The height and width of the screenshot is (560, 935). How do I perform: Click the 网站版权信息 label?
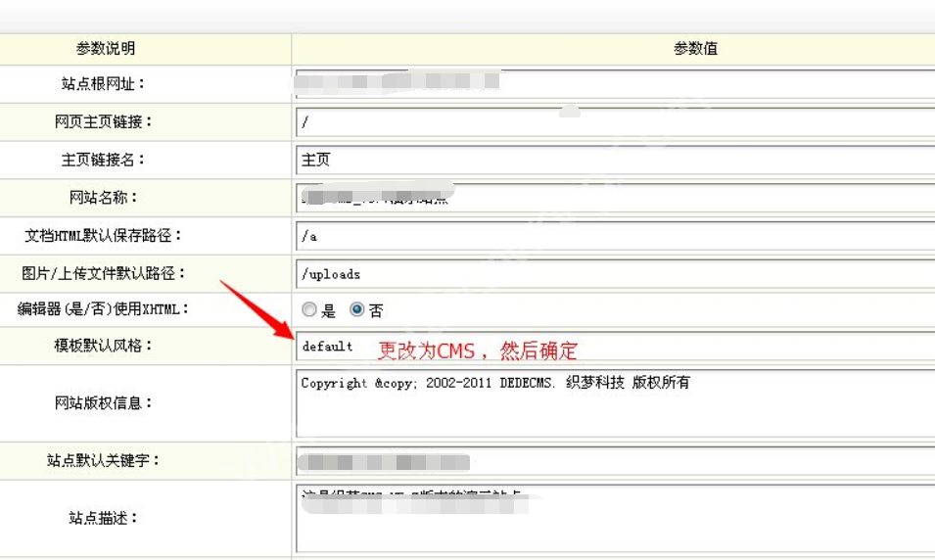(103, 403)
